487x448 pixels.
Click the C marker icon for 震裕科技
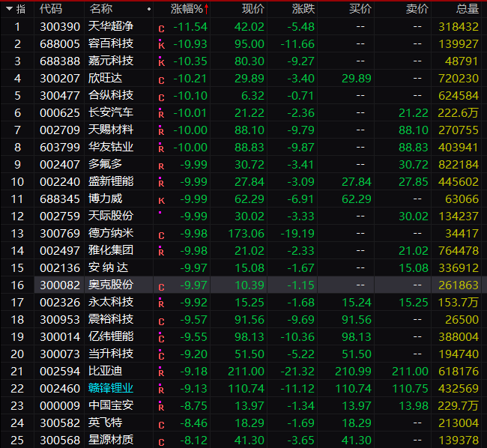(x=161, y=321)
